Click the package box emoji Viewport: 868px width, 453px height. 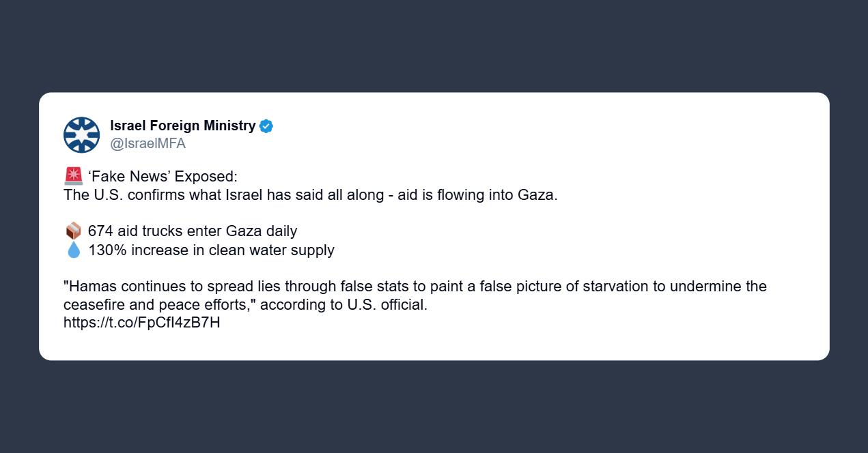click(73, 231)
